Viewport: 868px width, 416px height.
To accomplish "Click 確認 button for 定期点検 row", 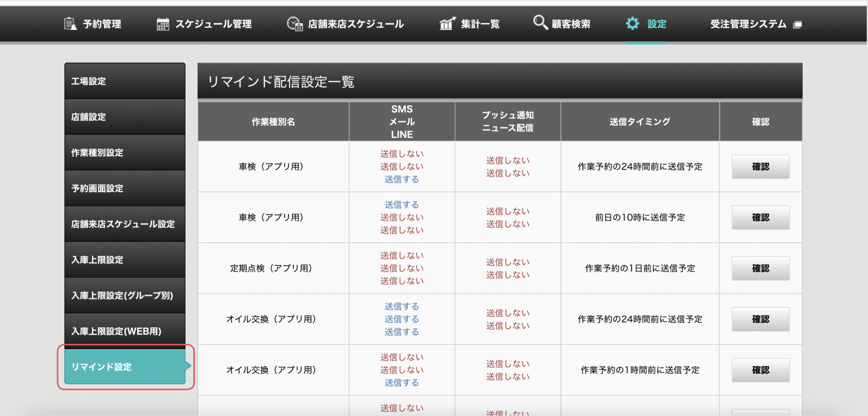I will (x=760, y=268).
